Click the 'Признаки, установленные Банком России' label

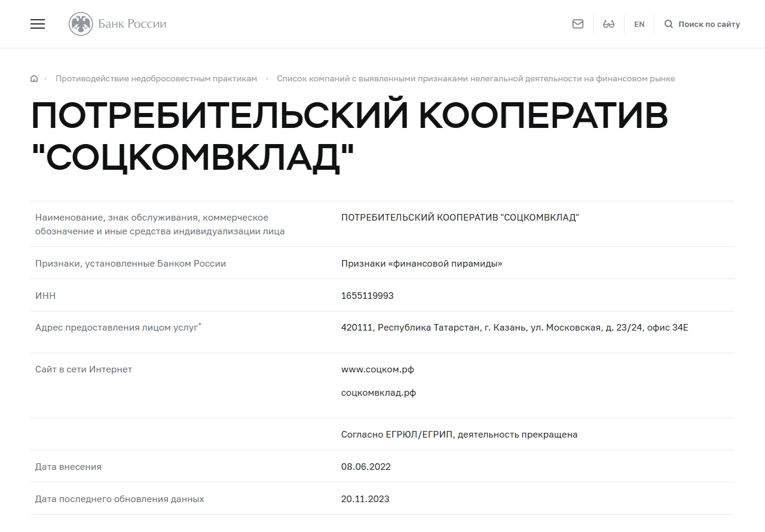pyautogui.click(x=131, y=263)
